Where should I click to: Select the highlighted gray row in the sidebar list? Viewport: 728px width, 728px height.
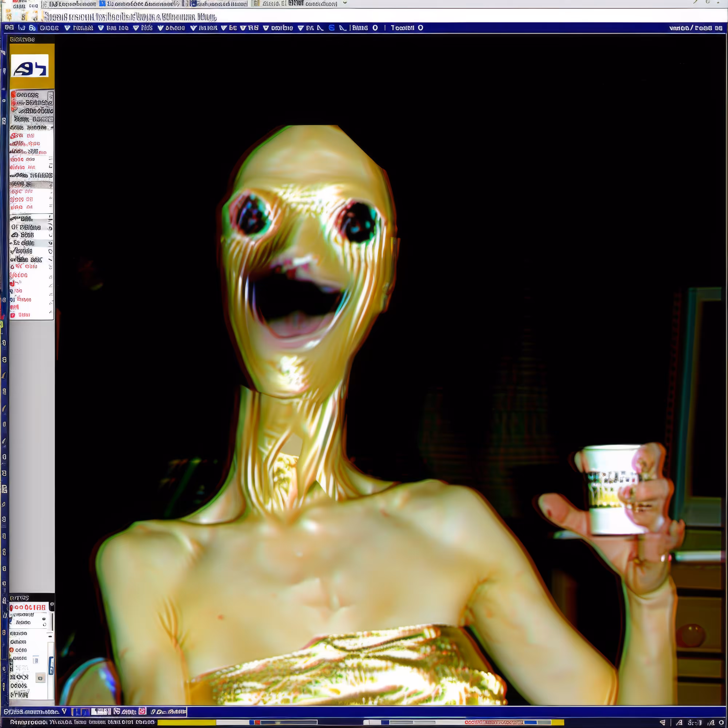tap(31, 184)
